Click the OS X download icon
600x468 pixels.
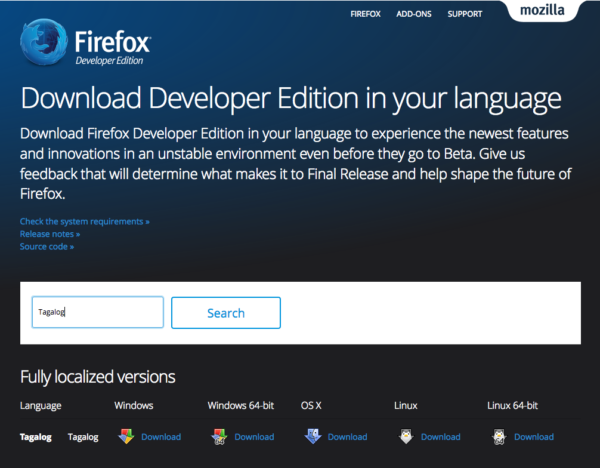[x=313, y=436]
